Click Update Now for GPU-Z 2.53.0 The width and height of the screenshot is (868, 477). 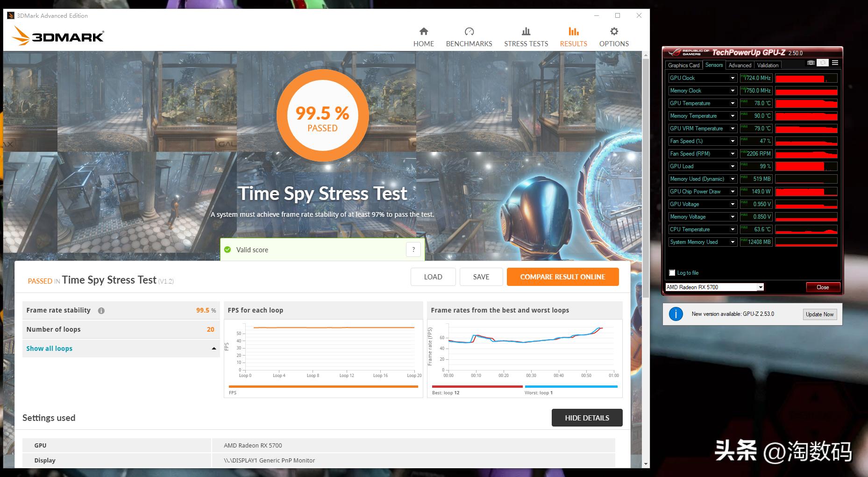820,314
